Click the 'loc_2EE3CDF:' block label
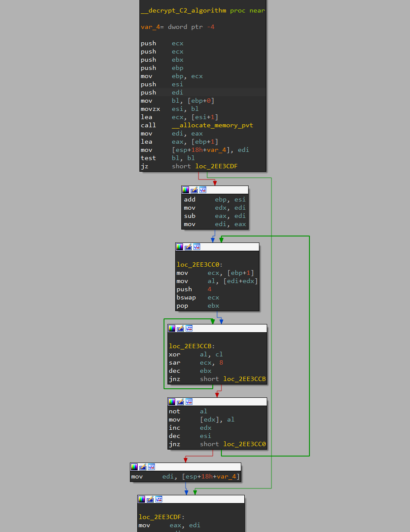Screen dimensions: 410x532 click(162, 517)
